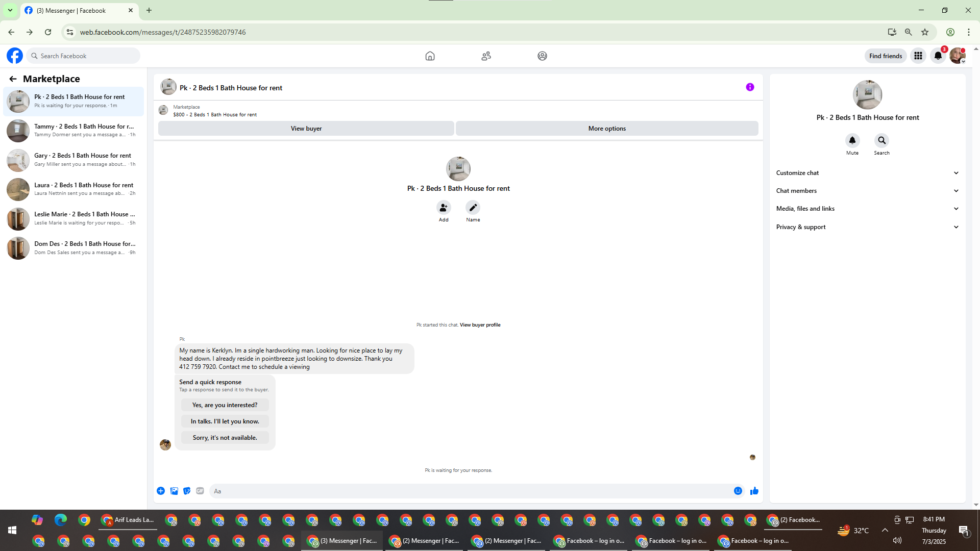Open the emoji picker in message box
The image size is (980, 551).
tap(738, 491)
